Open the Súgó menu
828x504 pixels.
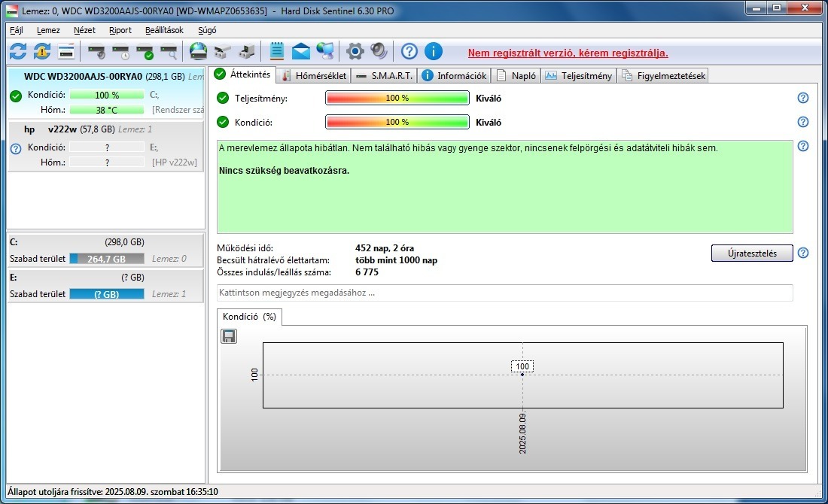point(207,30)
